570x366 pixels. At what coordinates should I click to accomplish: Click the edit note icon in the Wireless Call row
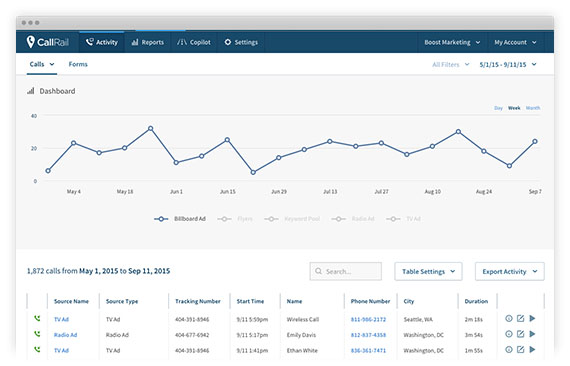point(521,318)
